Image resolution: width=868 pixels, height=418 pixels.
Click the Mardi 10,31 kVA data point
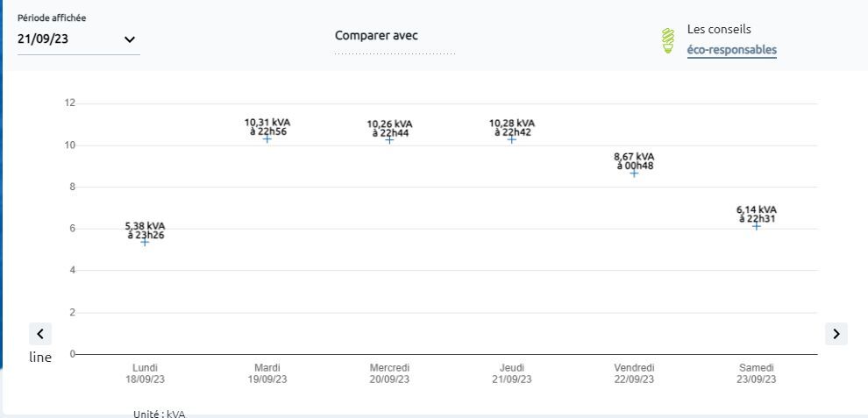[x=267, y=138]
